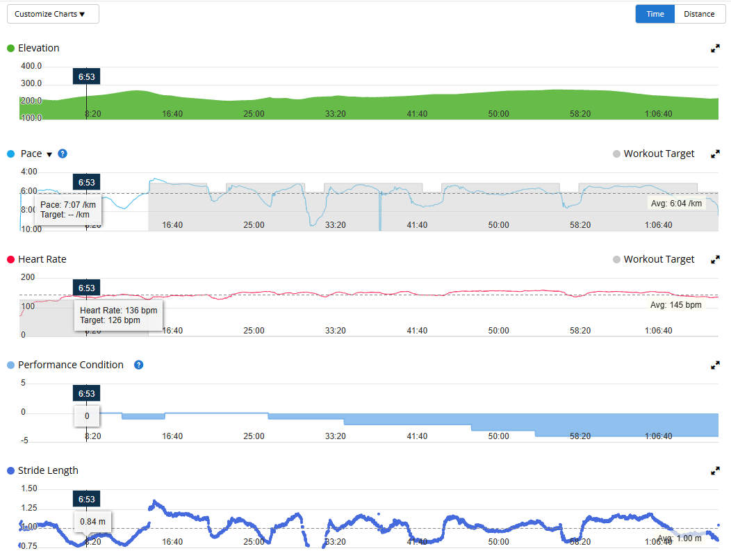The height and width of the screenshot is (560, 731).
Task: Open the Pace metric dropdown arrow
Action: 49,154
